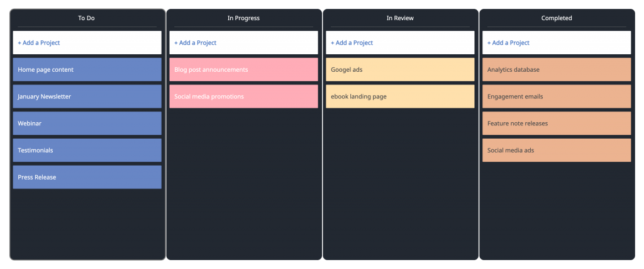The width and height of the screenshot is (644, 269).
Task: Click the ebook landing page card
Action: [400, 96]
